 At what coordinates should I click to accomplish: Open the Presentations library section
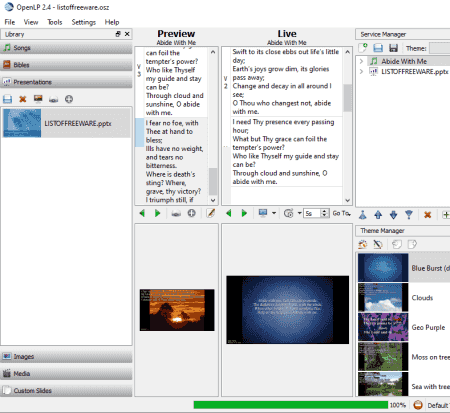point(66,82)
